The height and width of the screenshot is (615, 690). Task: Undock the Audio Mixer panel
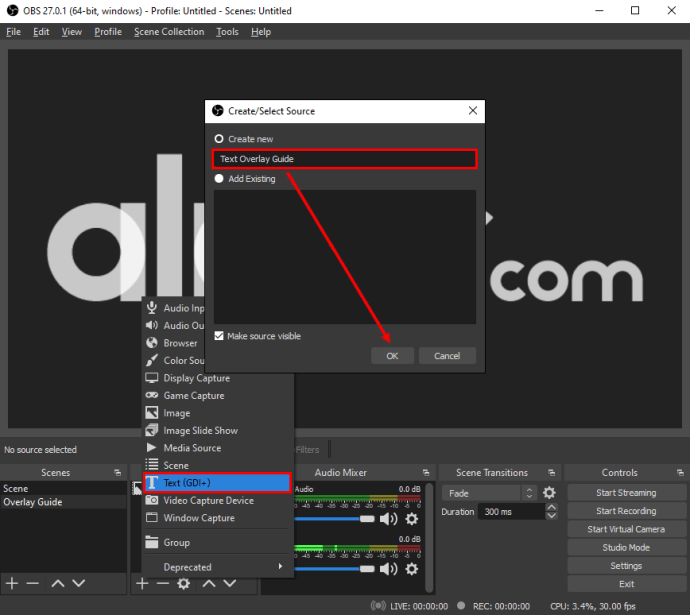click(x=426, y=473)
